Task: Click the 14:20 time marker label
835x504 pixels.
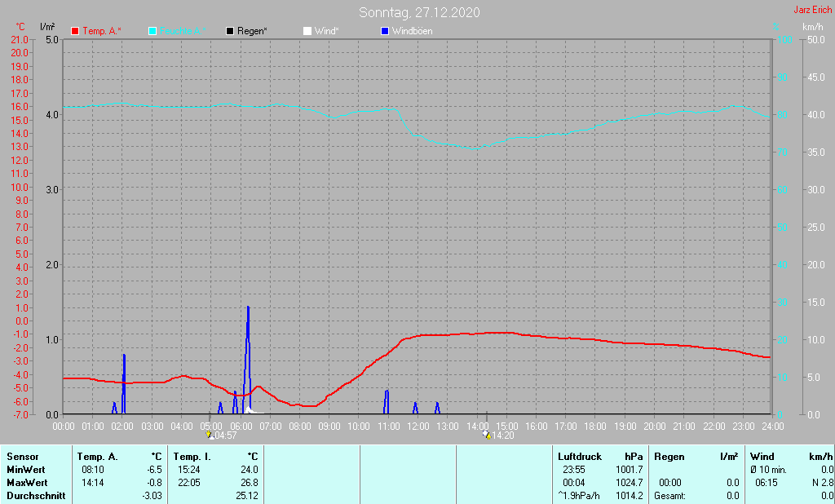Action: click(x=502, y=435)
